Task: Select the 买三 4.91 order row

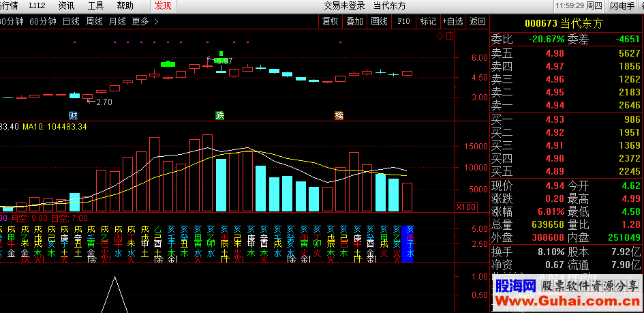Action: coord(566,145)
